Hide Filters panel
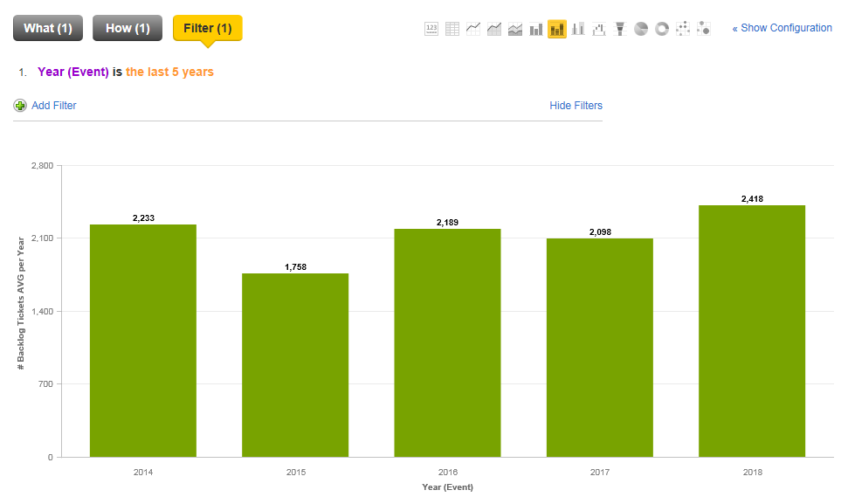841x504 pixels. tap(576, 106)
